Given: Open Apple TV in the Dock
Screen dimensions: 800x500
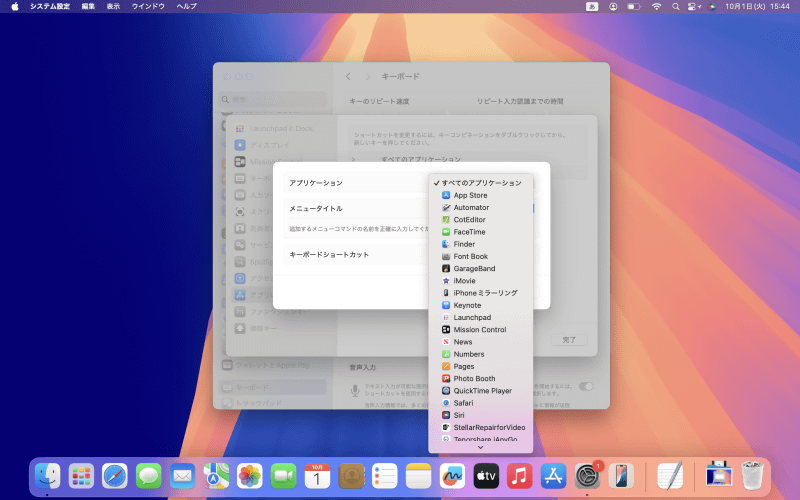Looking at the screenshot, I should pyautogui.click(x=486, y=476).
